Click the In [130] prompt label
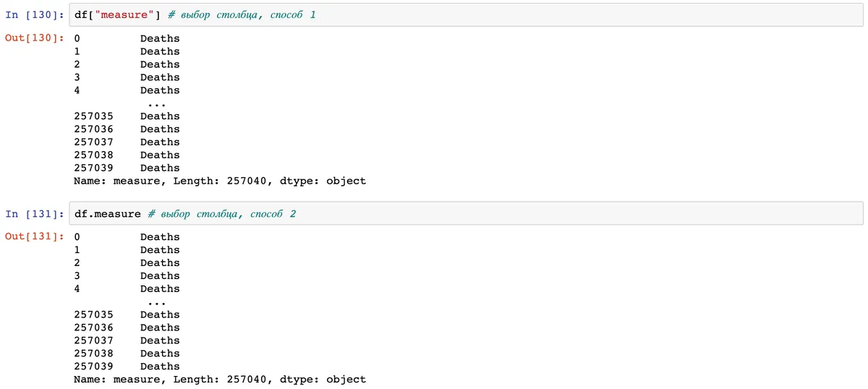Image resolution: width=868 pixels, height=389 pixels. (x=36, y=14)
